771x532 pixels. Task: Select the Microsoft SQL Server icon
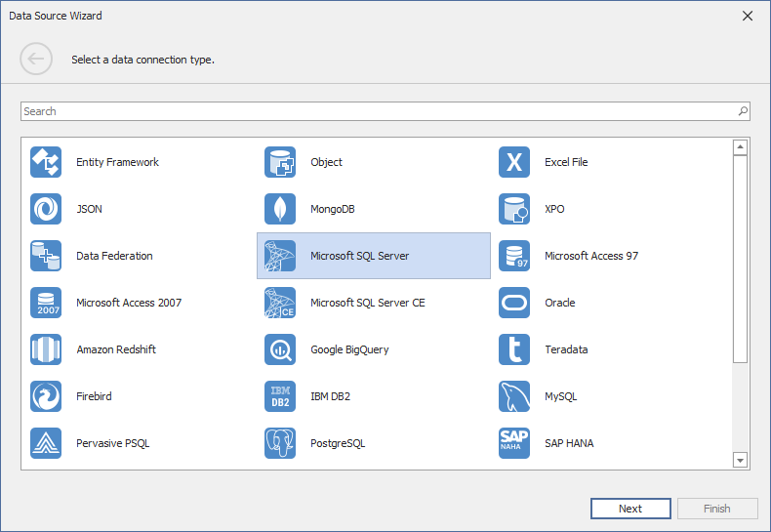pyautogui.click(x=280, y=256)
